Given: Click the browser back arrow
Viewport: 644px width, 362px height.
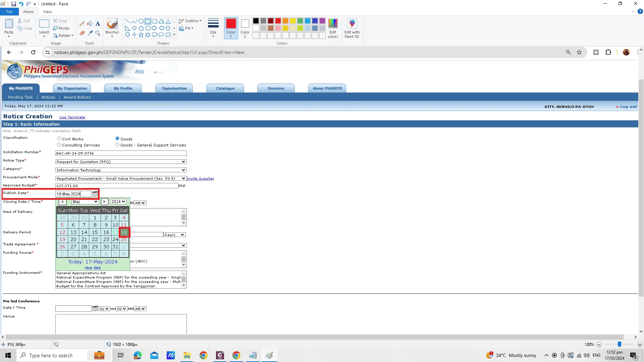Looking at the screenshot, I should pos(9,52).
